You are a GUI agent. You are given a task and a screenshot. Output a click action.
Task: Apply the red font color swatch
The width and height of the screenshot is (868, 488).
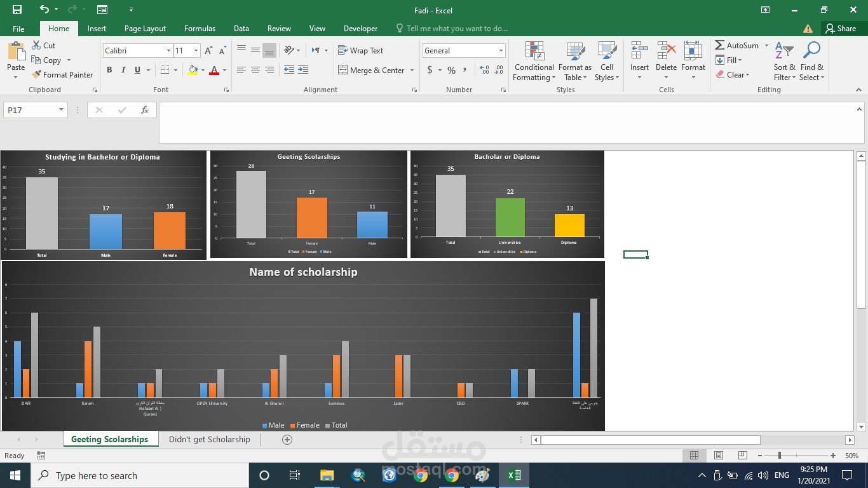(x=214, y=70)
